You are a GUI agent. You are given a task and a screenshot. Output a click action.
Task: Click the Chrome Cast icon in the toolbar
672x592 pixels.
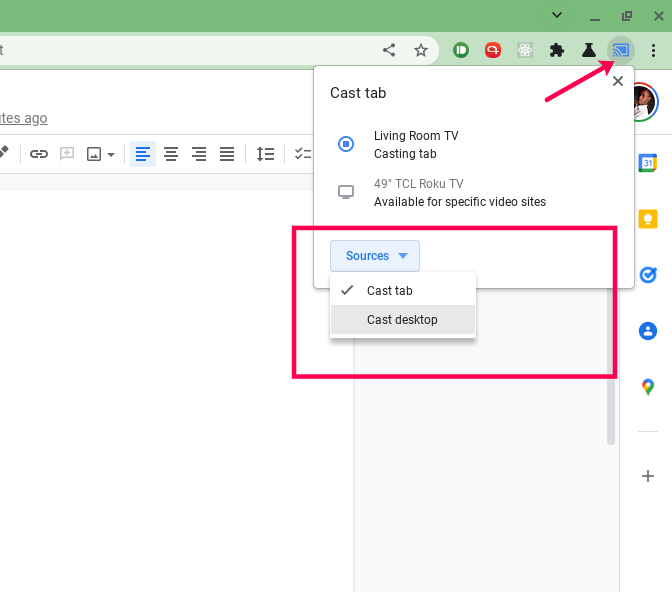[x=621, y=51]
